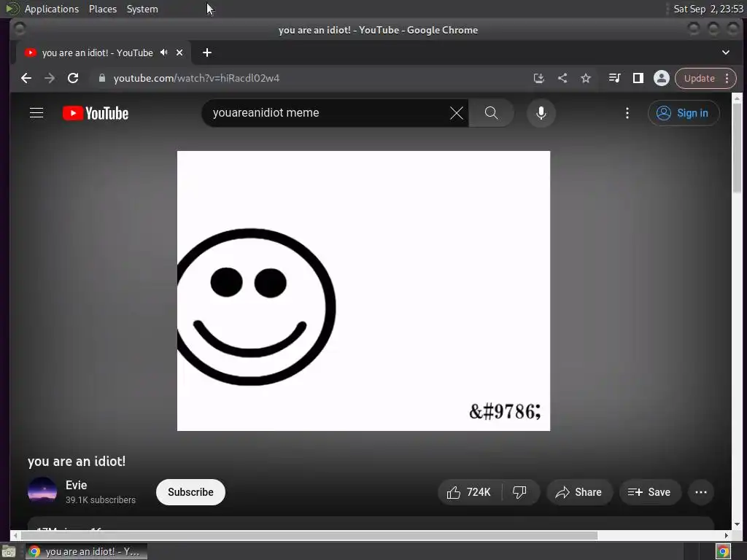The height and width of the screenshot is (560, 747).
Task: Clear the search box with X
Action: pos(457,113)
